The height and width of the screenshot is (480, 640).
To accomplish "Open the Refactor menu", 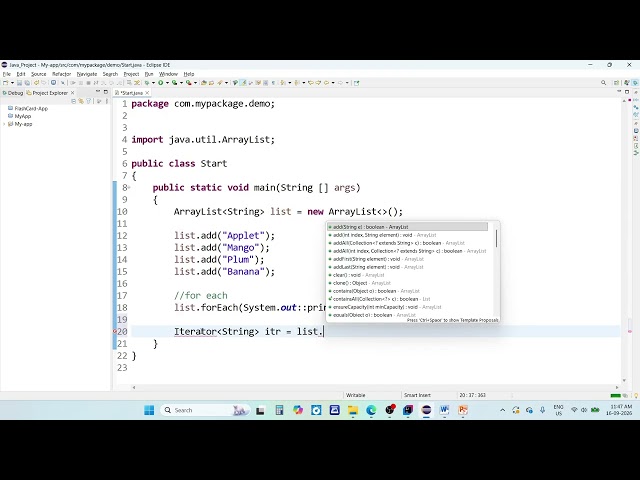I will pos(62,74).
